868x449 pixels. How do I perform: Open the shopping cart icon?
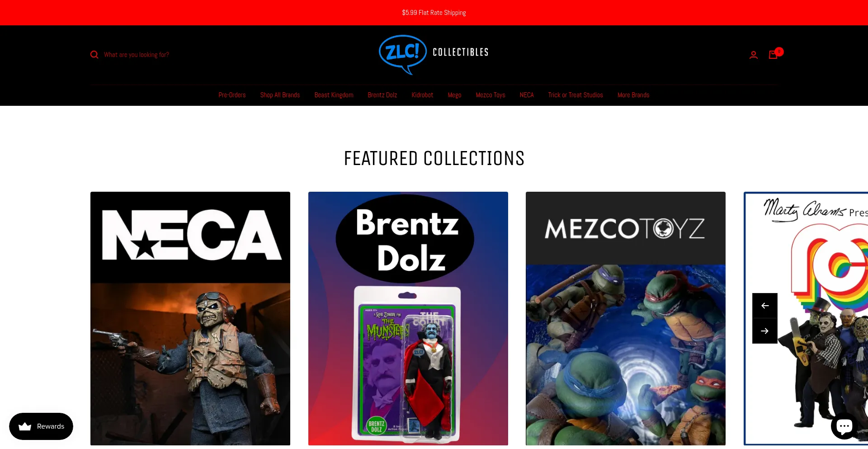tap(774, 54)
